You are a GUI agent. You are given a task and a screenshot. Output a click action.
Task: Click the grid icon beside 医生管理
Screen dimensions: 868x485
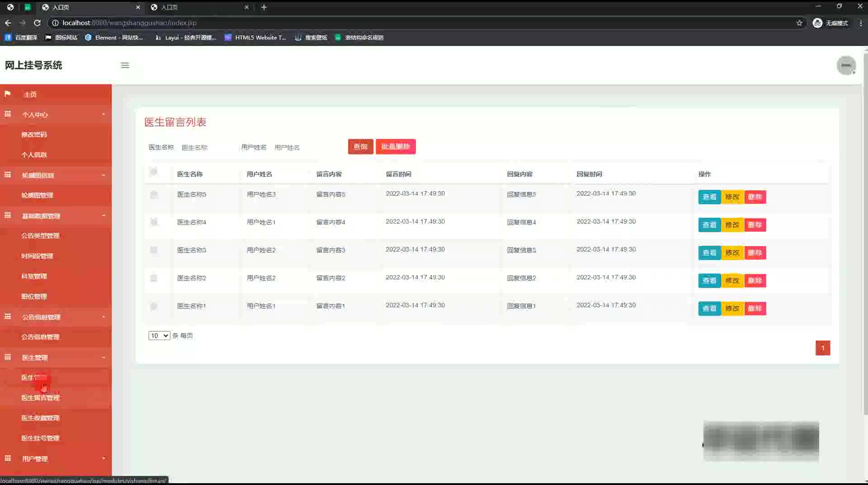[x=8, y=357]
